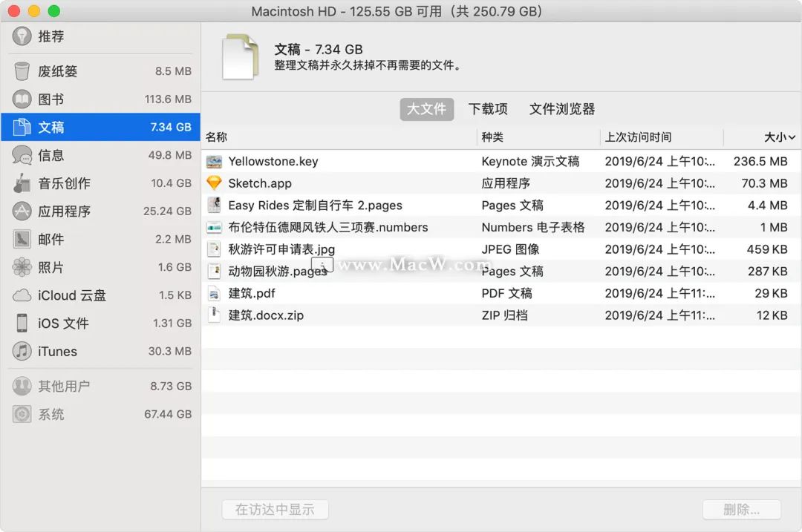802x532 pixels.
Task: Select iCloud 云盘 label in sidebar
Action: (x=72, y=295)
